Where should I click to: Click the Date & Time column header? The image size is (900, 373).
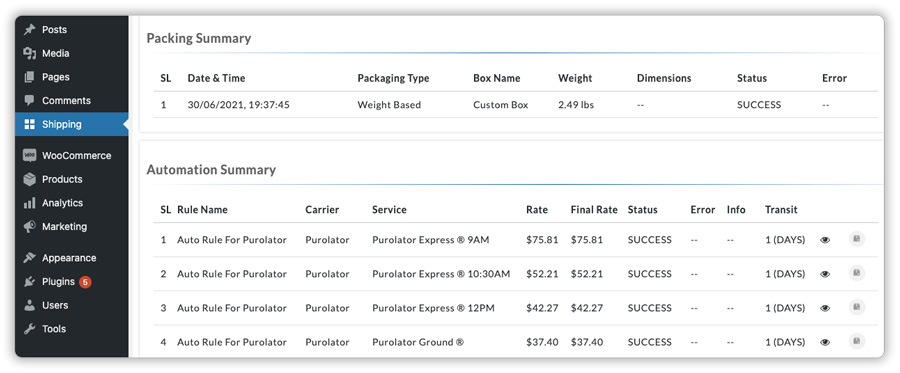(216, 78)
